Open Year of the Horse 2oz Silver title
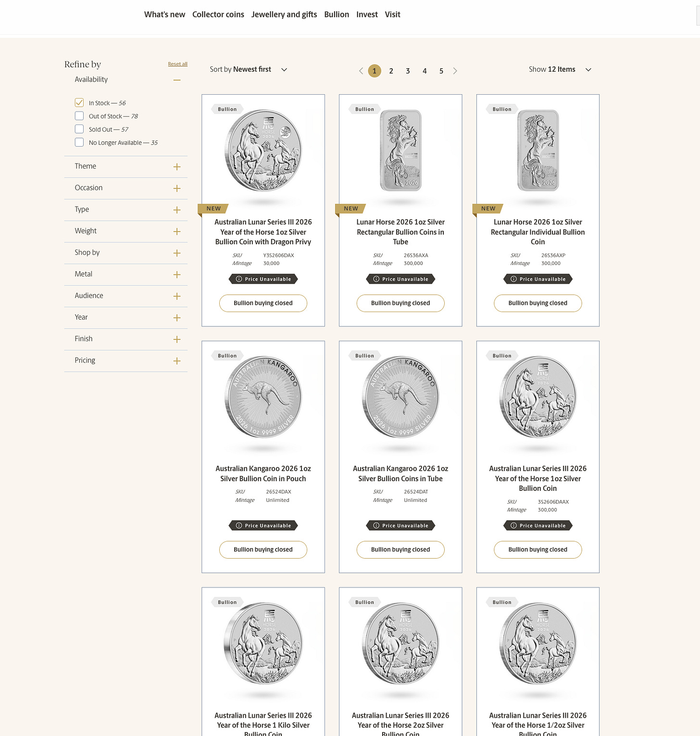This screenshot has width=700, height=736. click(400, 725)
